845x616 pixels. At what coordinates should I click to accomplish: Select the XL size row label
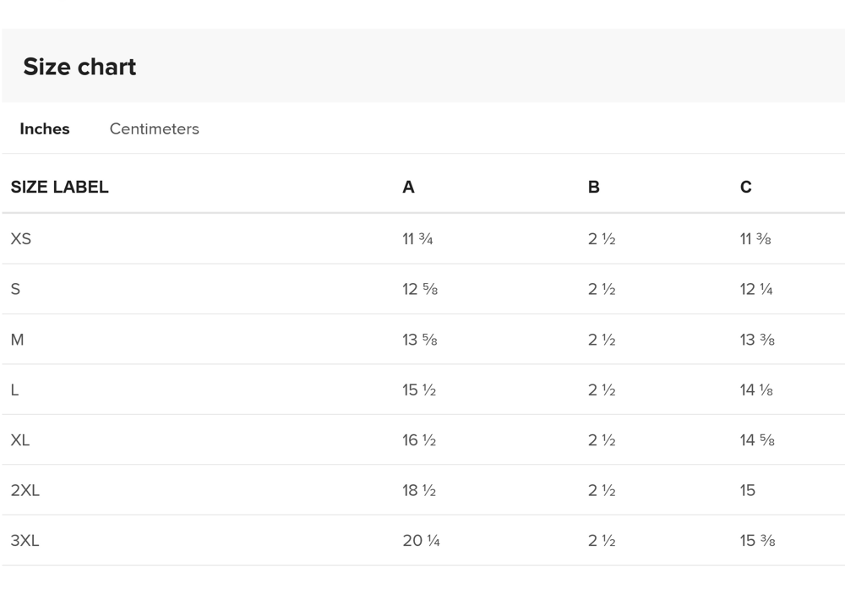[20, 440]
